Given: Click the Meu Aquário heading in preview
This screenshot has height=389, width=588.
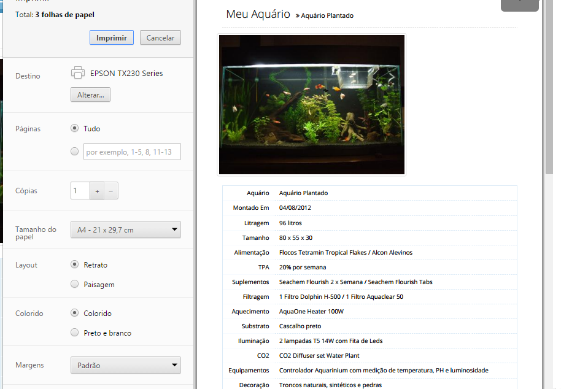Looking at the screenshot, I should pyautogui.click(x=258, y=14).
